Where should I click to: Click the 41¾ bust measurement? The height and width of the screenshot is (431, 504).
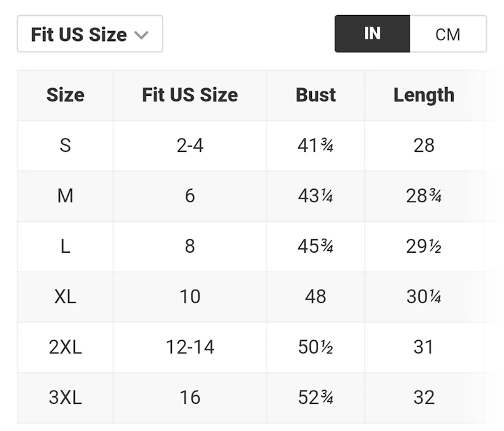(x=316, y=146)
